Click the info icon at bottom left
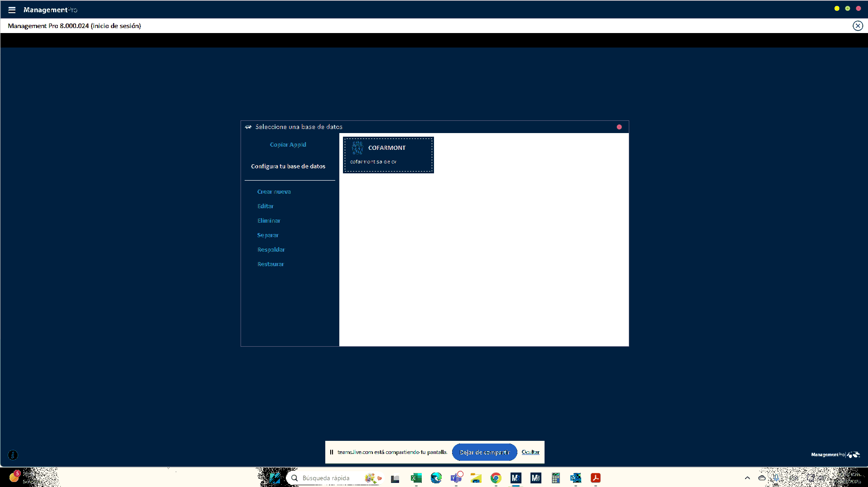 13,455
